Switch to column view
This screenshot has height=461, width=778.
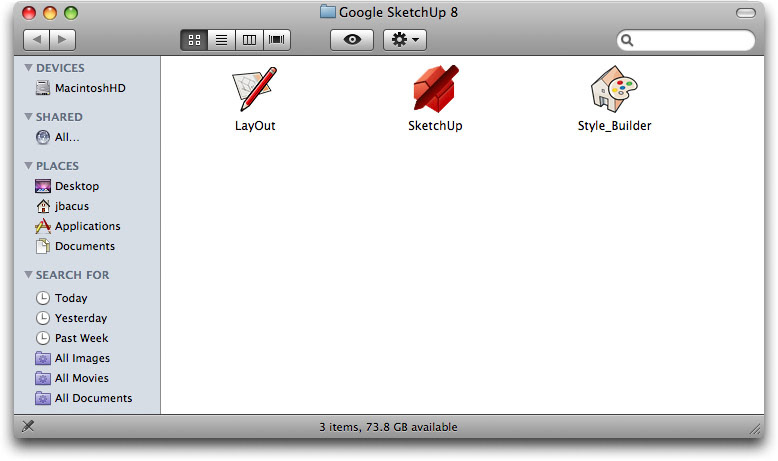[249, 40]
